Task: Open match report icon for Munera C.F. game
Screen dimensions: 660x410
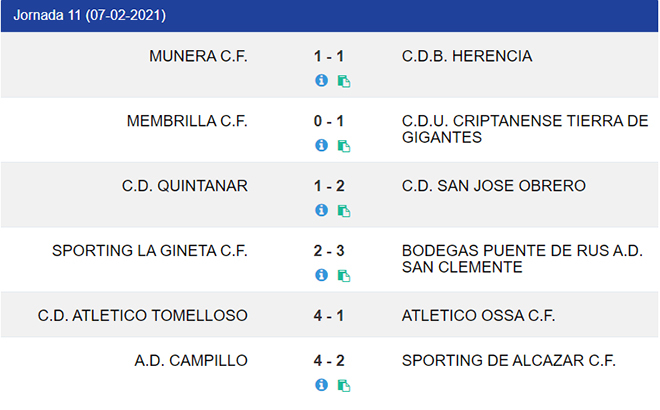Action: click(344, 81)
